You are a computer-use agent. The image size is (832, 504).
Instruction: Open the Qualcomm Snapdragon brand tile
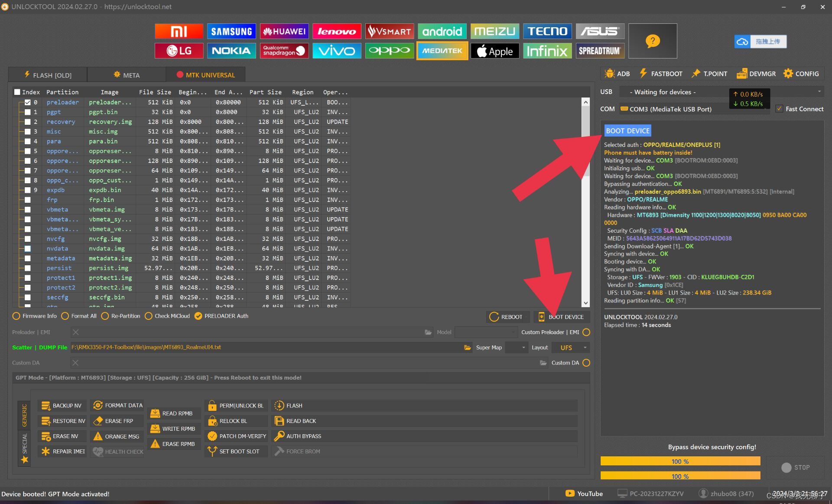(284, 51)
